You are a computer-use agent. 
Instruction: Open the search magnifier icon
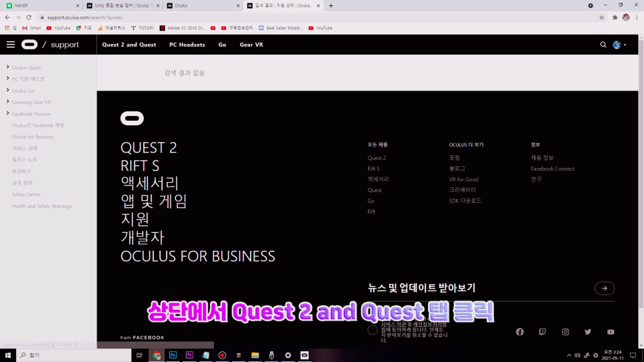click(x=603, y=45)
